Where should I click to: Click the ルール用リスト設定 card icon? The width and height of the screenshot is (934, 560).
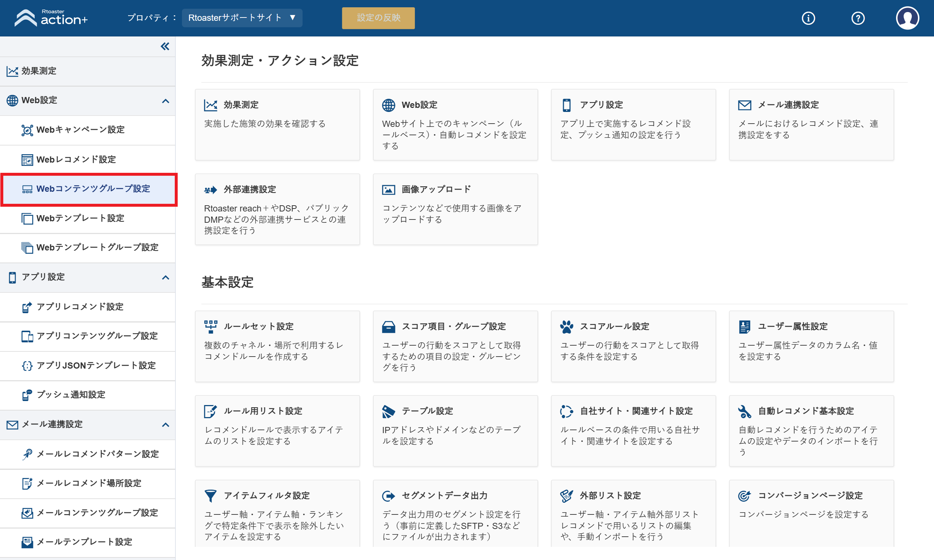[211, 411]
